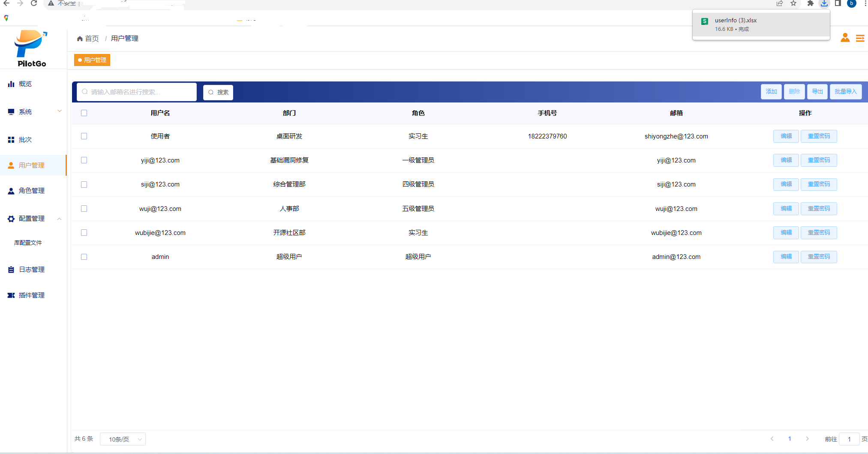The height and width of the screenshot is (454, 868).
Task: Click the home icon in breadcrumb
Action: (x=80, y=39)
